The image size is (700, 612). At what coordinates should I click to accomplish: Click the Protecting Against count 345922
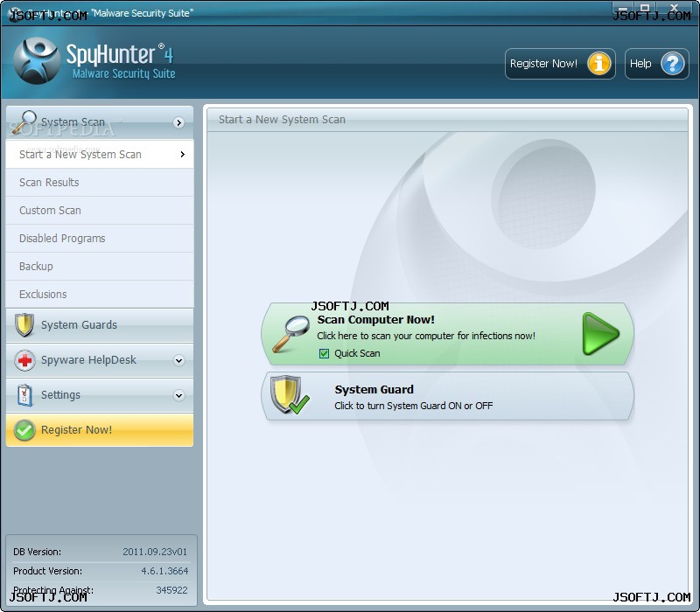171,590
